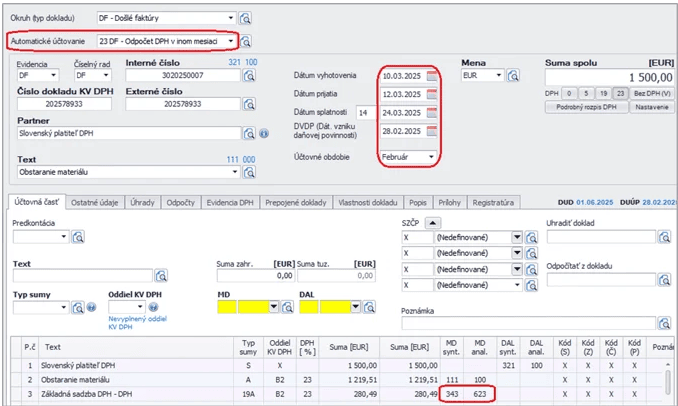Open the Účtovné obdobie Február dropdown

point(432,157)
